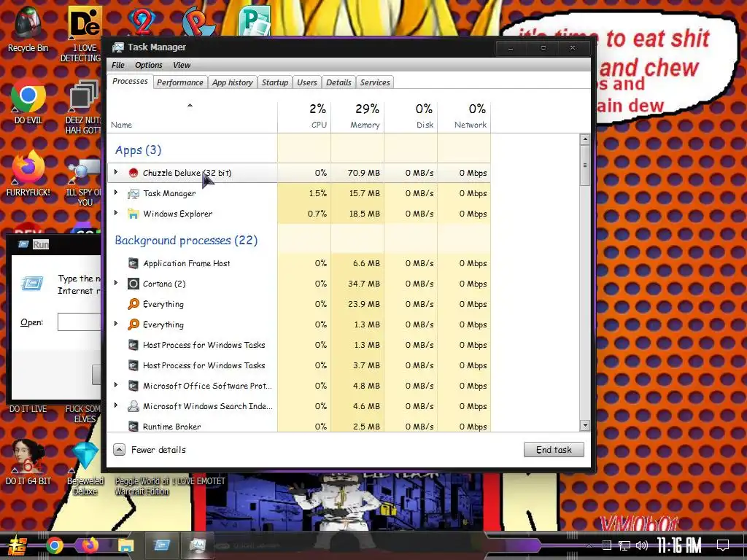
Task: Switch to the Startup tab
Action: click(x=275, y=82)
